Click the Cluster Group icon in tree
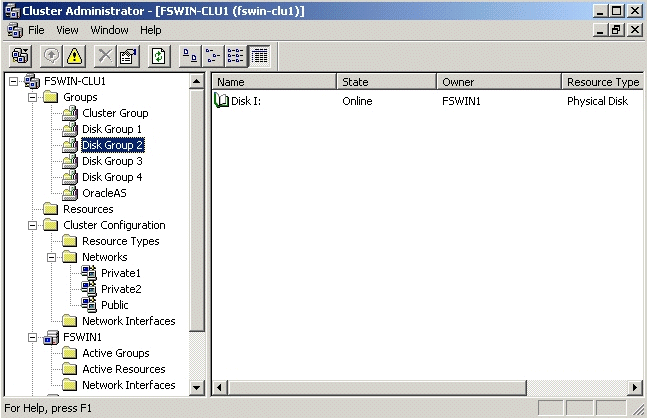 click(x=70, y=113)
